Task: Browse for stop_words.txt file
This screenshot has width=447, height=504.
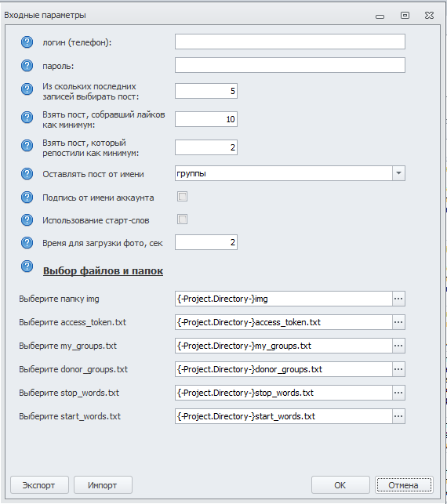Action: 398,393
